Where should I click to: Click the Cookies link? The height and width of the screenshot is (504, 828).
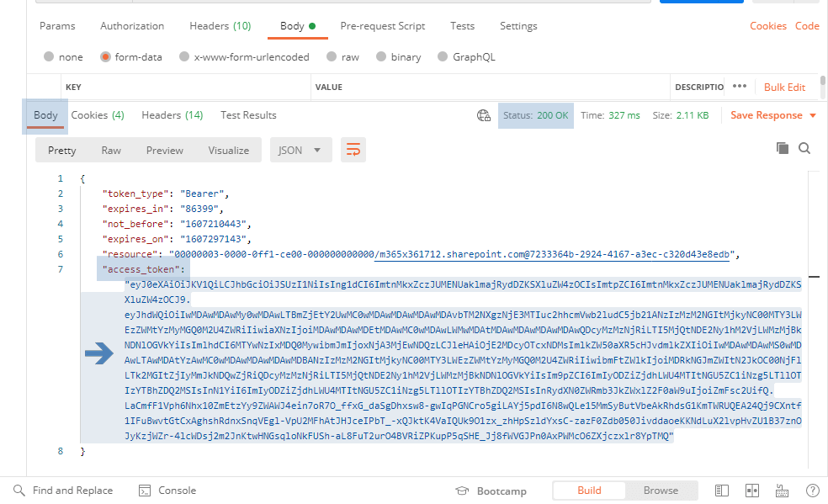(767, 26)
